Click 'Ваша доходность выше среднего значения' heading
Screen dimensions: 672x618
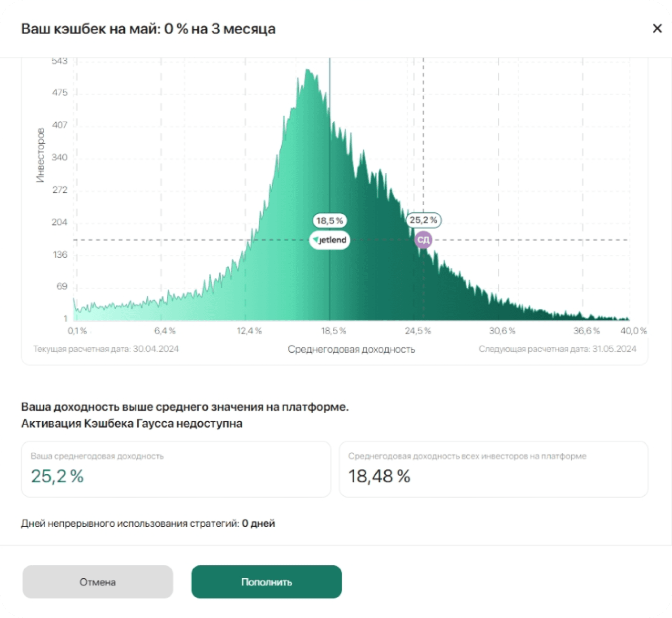[185, 407]
